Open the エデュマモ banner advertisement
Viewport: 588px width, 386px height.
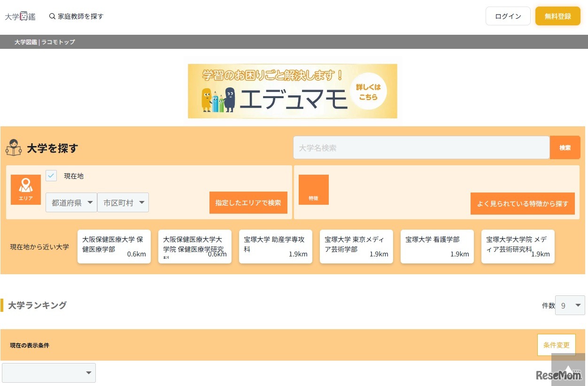(x=292, y=91)
